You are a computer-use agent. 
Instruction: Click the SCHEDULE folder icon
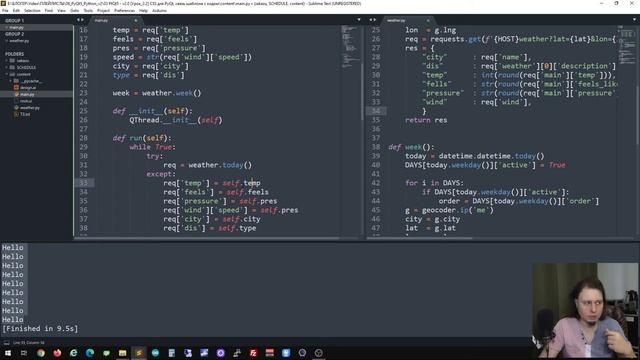point(12,67)
